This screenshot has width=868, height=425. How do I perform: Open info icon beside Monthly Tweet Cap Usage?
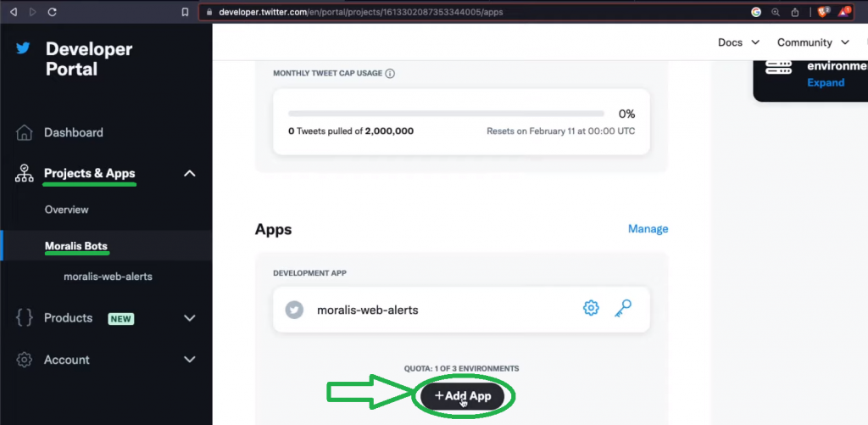[390, 73]
